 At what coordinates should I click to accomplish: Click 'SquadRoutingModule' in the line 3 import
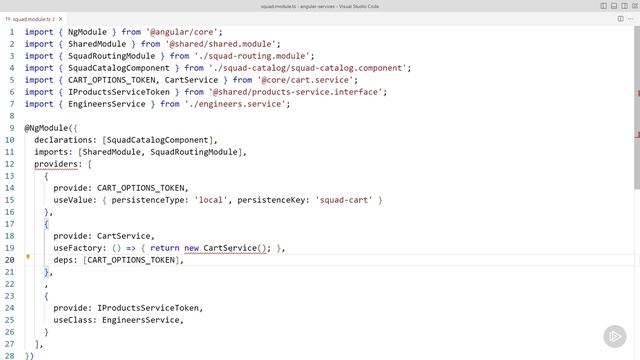[111, 56]
